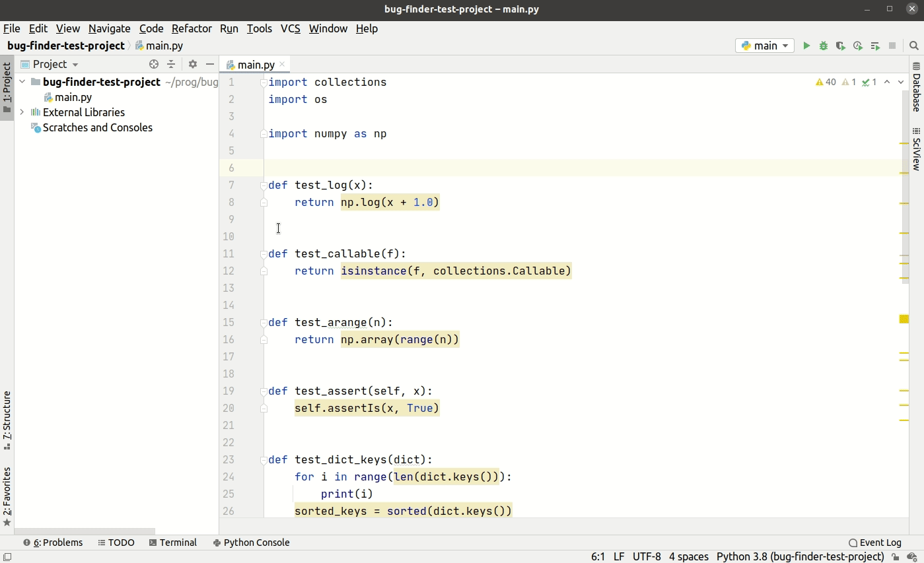The image size is (924, 563).
Task: Expand the External Libraries node
Action: point(22,112)
